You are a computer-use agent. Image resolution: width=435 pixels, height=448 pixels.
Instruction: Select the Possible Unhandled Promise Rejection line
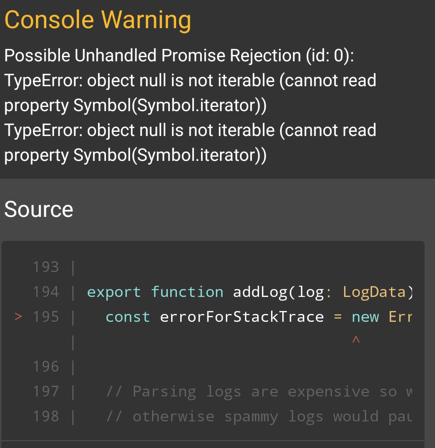(x=179, y=55)
